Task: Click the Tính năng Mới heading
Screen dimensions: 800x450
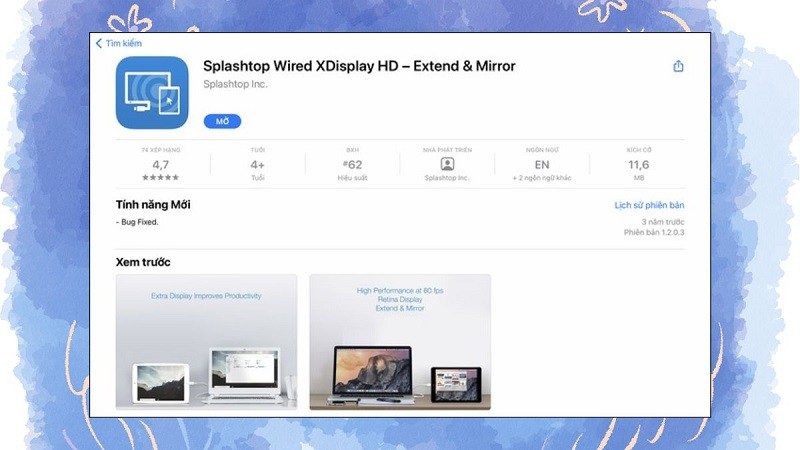Action: [x=153, y=205]
